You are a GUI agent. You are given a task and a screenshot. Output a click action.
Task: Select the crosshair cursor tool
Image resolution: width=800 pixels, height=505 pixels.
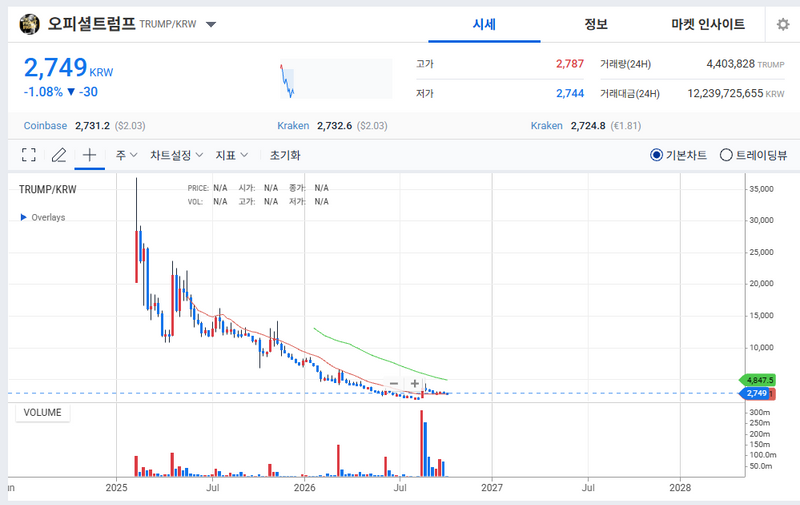(89, 155)
